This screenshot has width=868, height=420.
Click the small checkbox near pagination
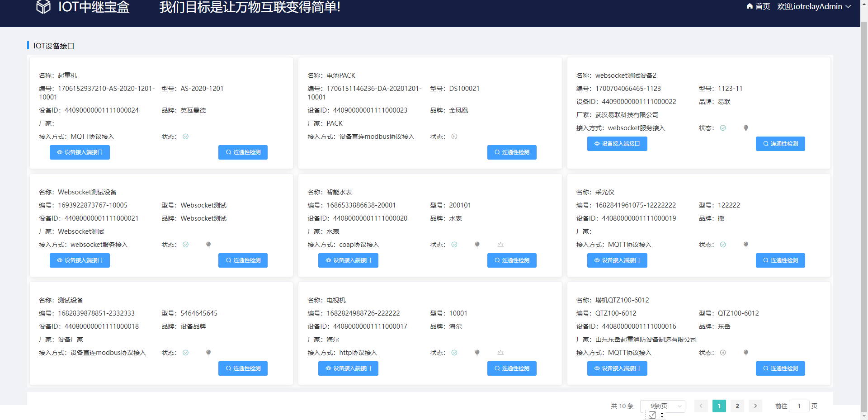652,415
